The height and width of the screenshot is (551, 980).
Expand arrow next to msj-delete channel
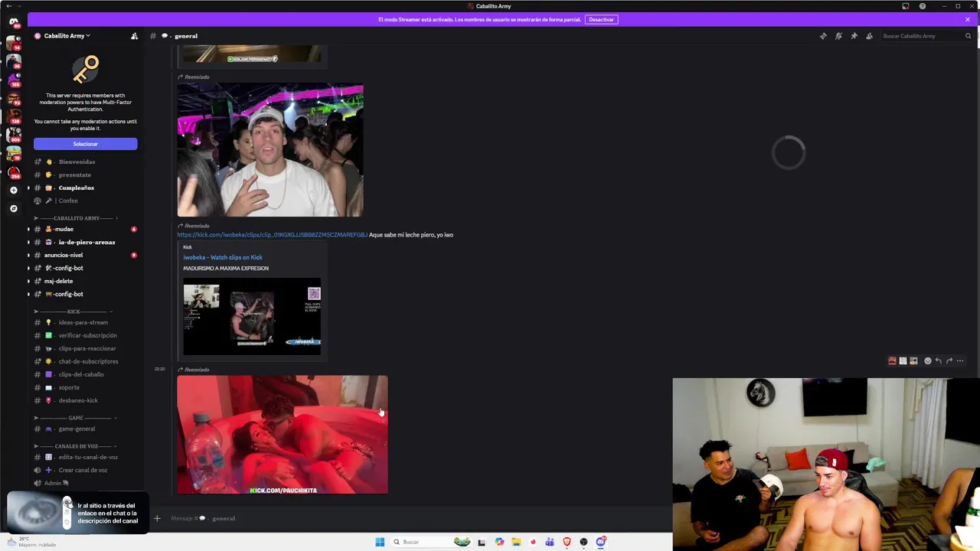click(29, 281)
